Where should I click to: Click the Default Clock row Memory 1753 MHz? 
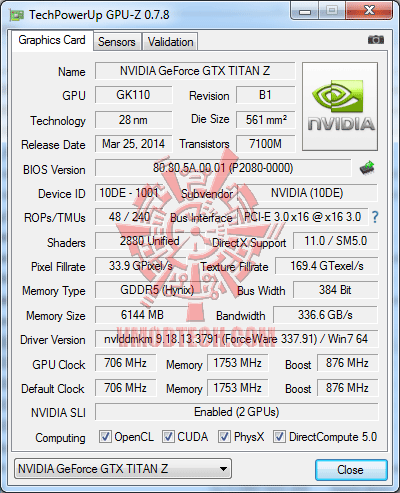tap(237, 388)
